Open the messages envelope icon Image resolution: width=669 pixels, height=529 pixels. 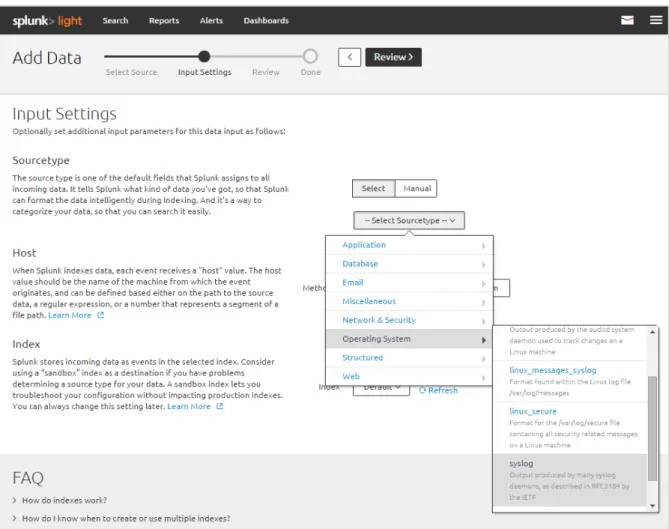[627, 20]
